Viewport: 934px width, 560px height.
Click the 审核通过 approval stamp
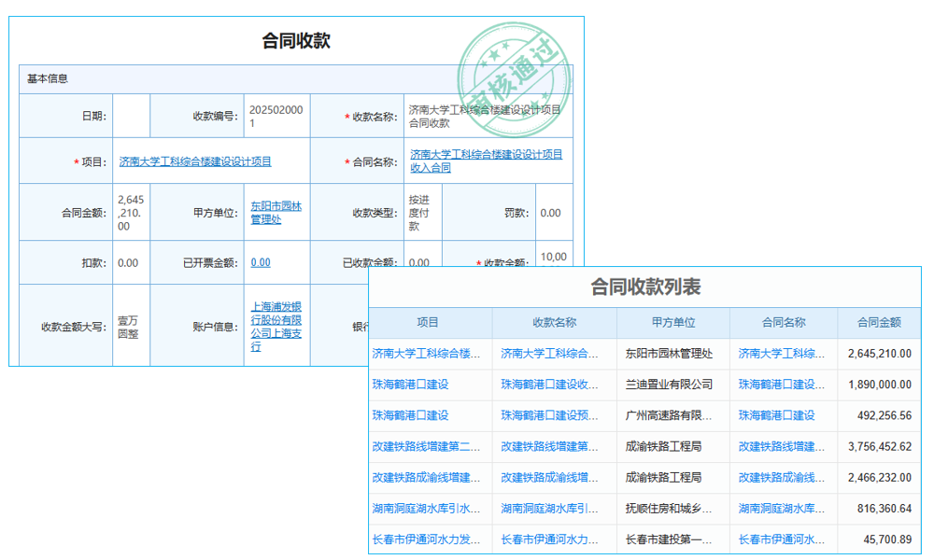pyautogui.click(x=513, y=60)
